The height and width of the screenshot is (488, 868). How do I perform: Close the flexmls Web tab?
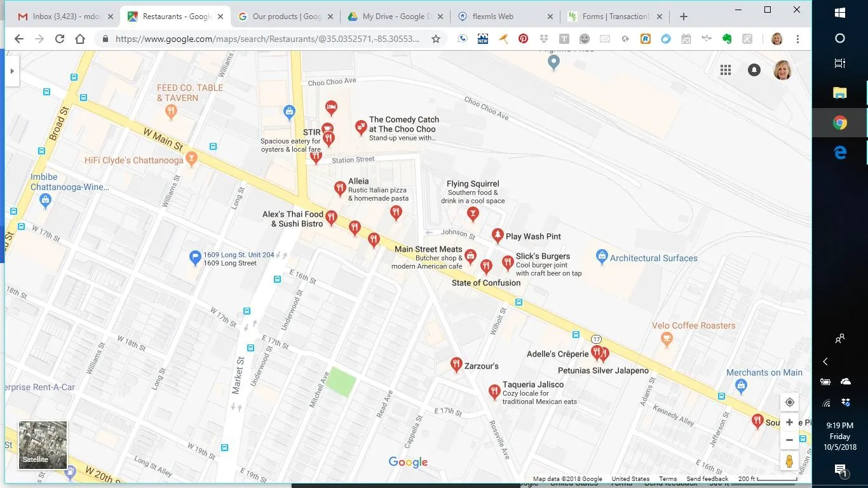click(550, 17)
